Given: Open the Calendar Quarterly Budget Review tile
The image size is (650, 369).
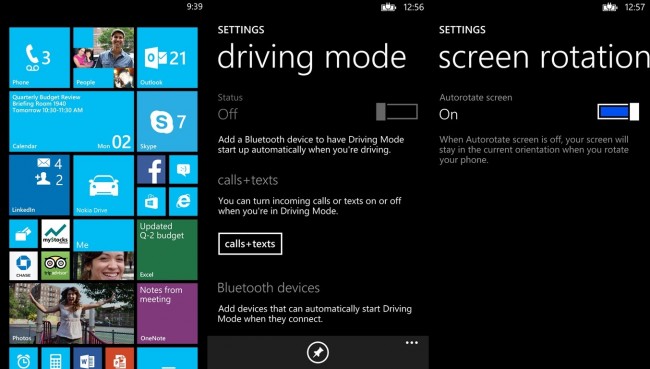Looking at the screenshot, I should pos(71,121).
